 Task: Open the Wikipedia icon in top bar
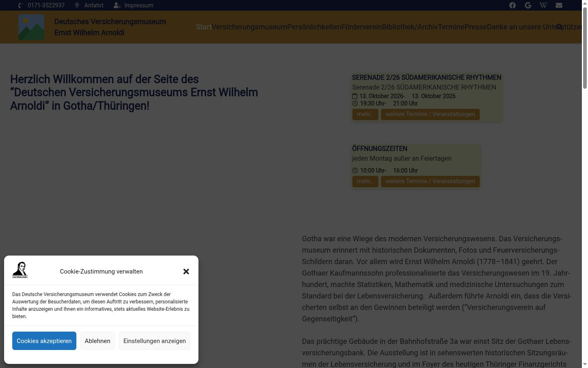[x=543, y=5]
